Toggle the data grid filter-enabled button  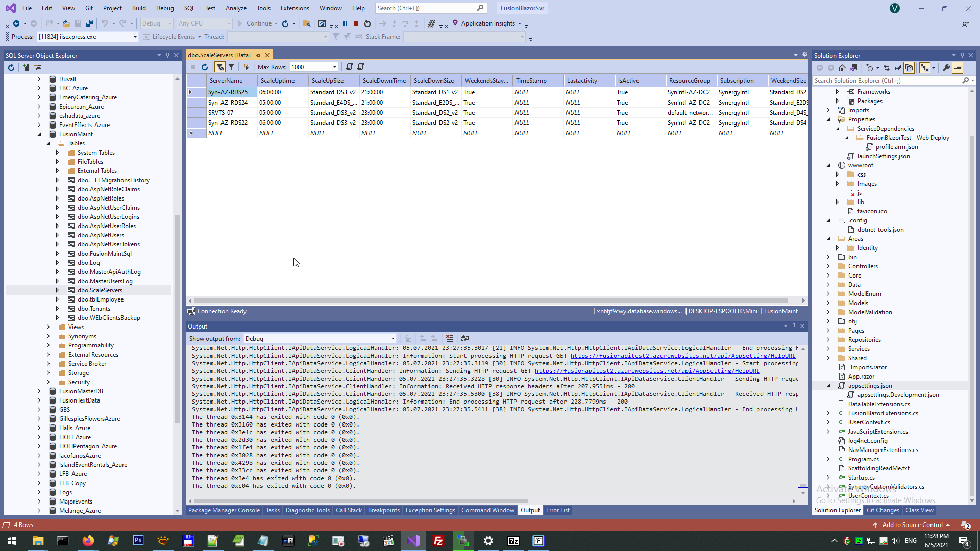tap(220, 67)
